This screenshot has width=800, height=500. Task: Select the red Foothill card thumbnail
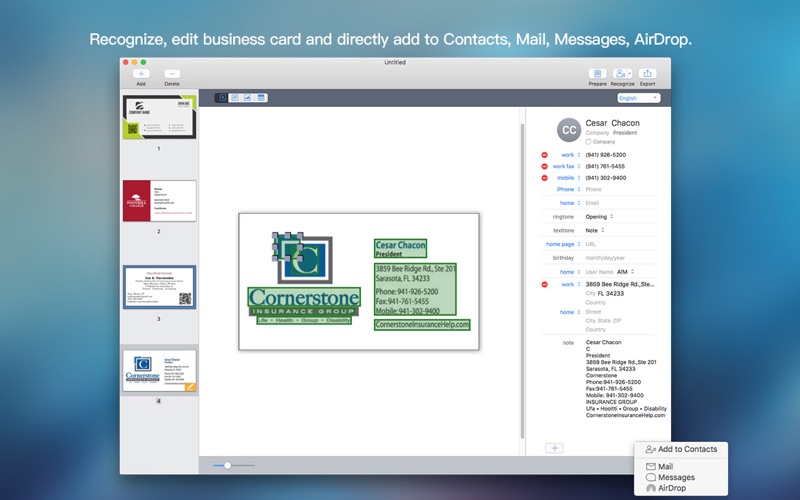click(x=159, y=201)
